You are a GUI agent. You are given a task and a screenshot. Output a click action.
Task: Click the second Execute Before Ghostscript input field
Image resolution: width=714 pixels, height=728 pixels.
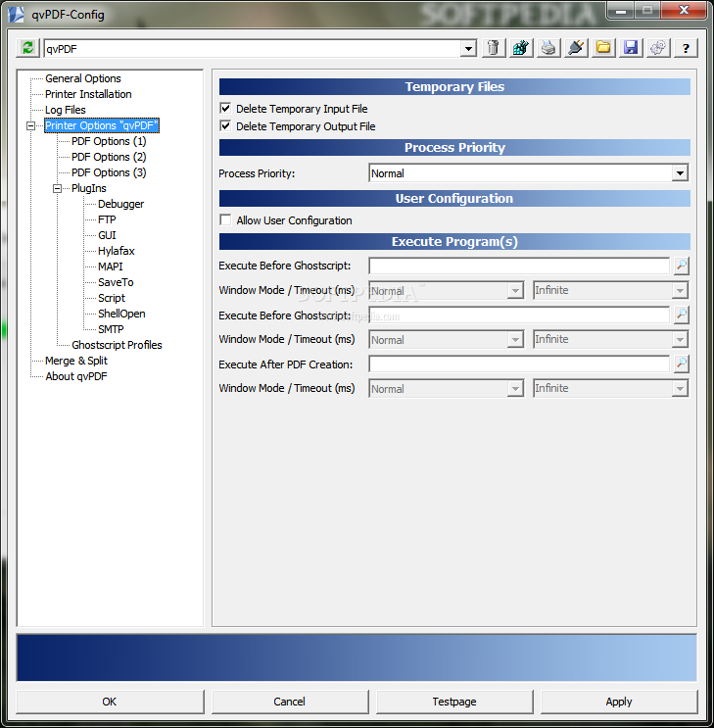(519, 315)
